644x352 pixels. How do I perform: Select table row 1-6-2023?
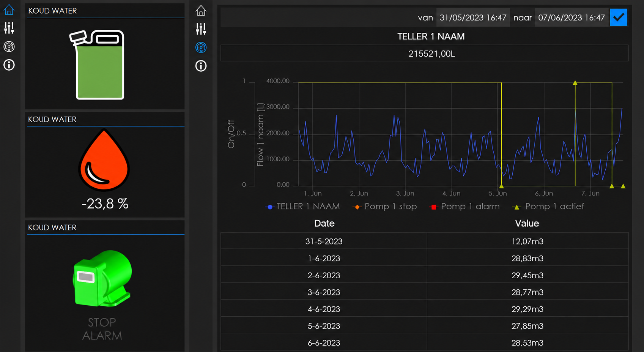coord(424,258)
